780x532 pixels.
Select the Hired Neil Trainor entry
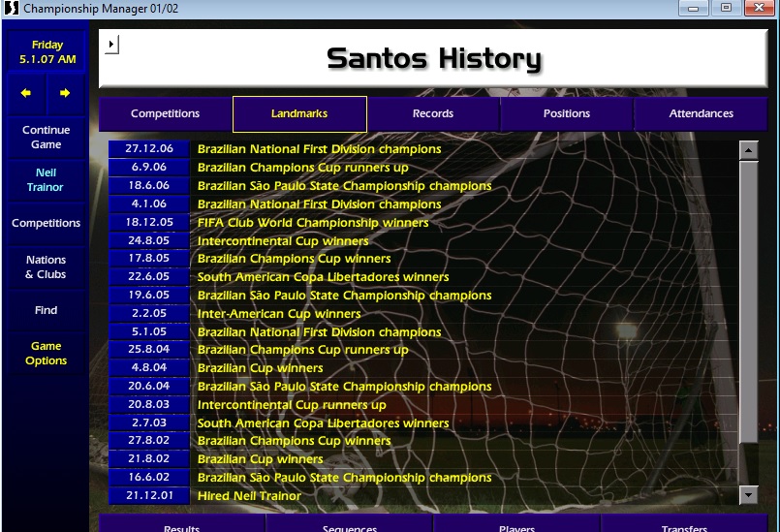coord(422,496)
